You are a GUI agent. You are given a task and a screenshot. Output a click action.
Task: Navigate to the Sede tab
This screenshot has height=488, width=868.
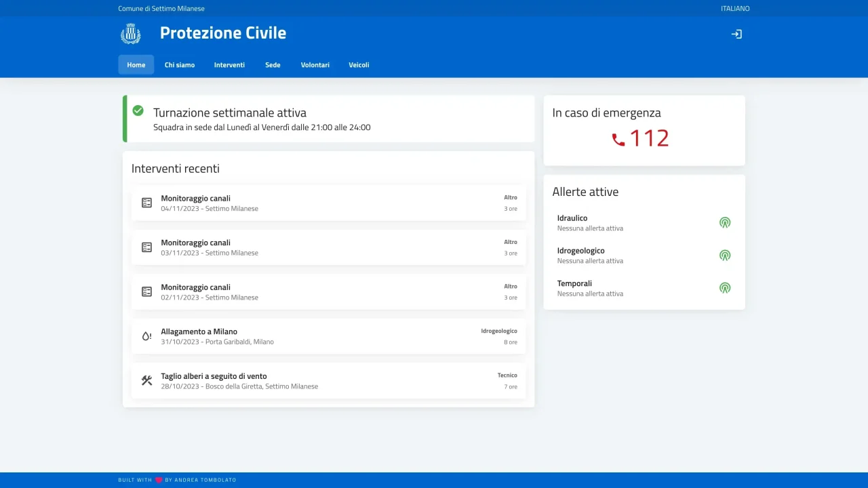coord(273,65)
